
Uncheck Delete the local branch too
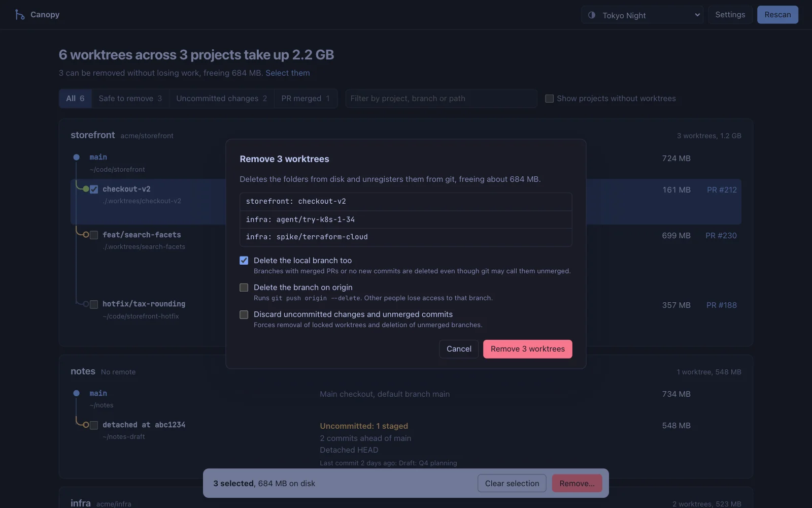244,261
